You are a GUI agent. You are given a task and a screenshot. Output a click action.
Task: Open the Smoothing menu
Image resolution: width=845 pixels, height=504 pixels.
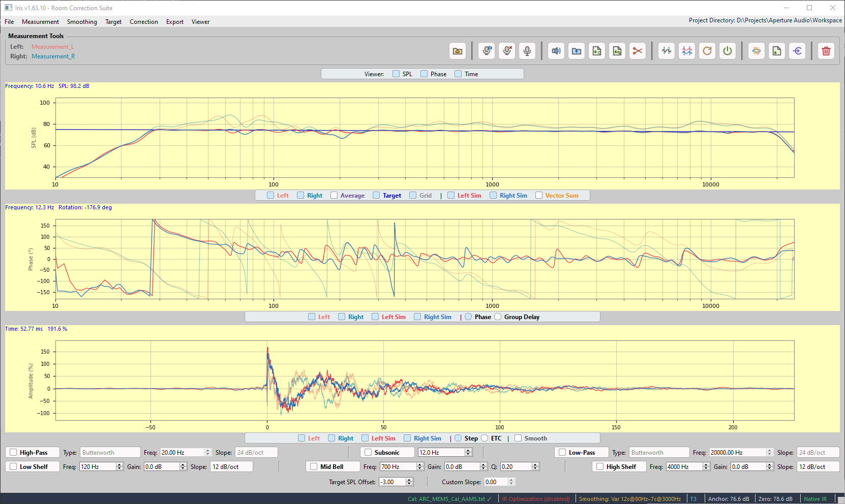click(82, 22)
